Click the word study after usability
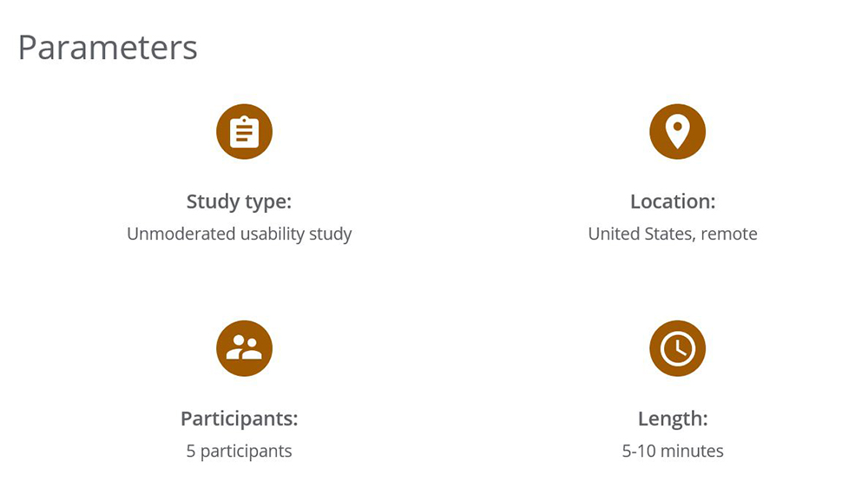Screen dimensions: 868x495 [x=331, y=234]
